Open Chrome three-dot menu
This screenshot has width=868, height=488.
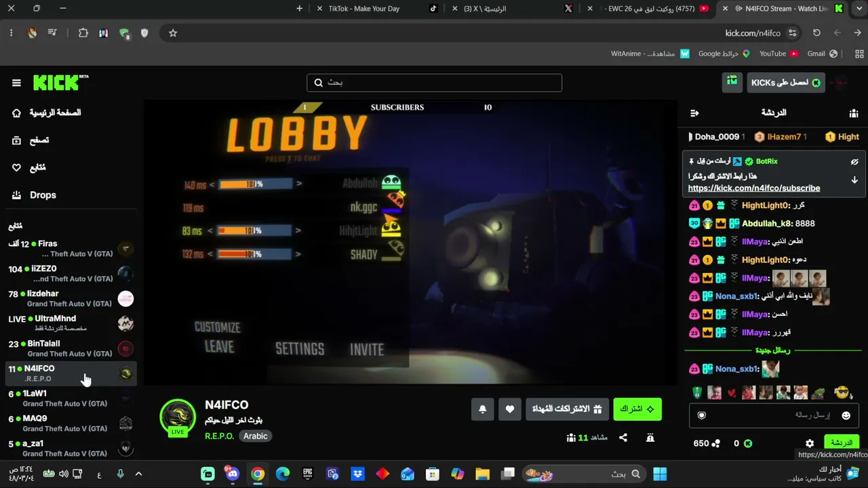tap(11, 33)
